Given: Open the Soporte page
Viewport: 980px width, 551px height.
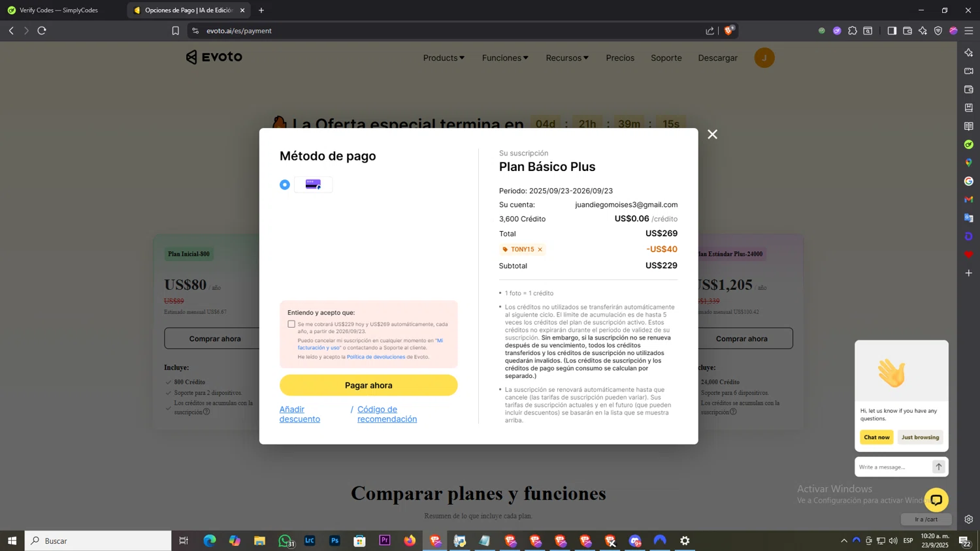Looking at the screenshot, I should [666, 58].
